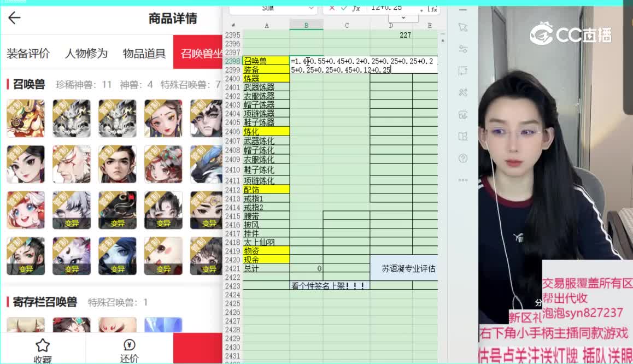Open the insert function fx button
This screenshot has height=364, width=633.
(x=356, y=8)
